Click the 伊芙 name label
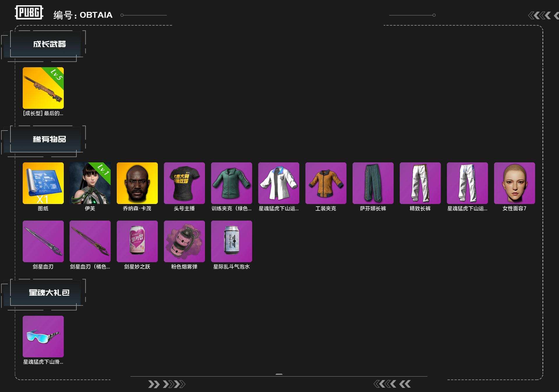The image size is (559, 392). pyautogui.click(x=90, y=208)
